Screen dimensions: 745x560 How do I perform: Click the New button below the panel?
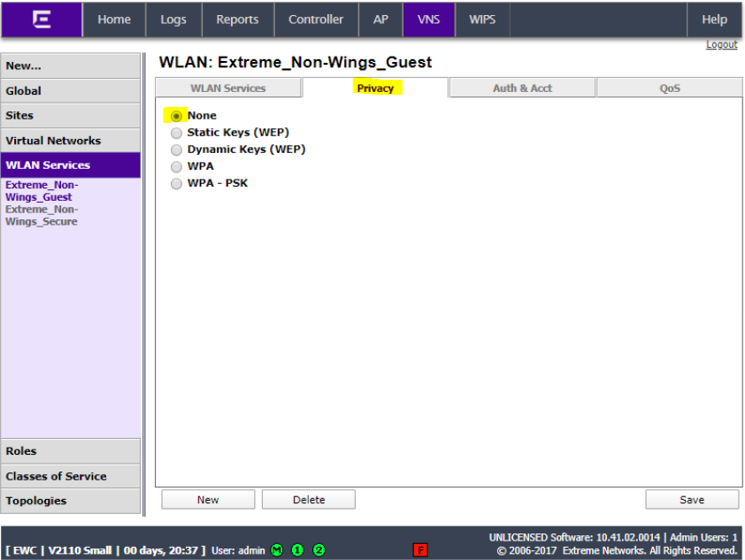pyautogui.click(x=208, y=500)
